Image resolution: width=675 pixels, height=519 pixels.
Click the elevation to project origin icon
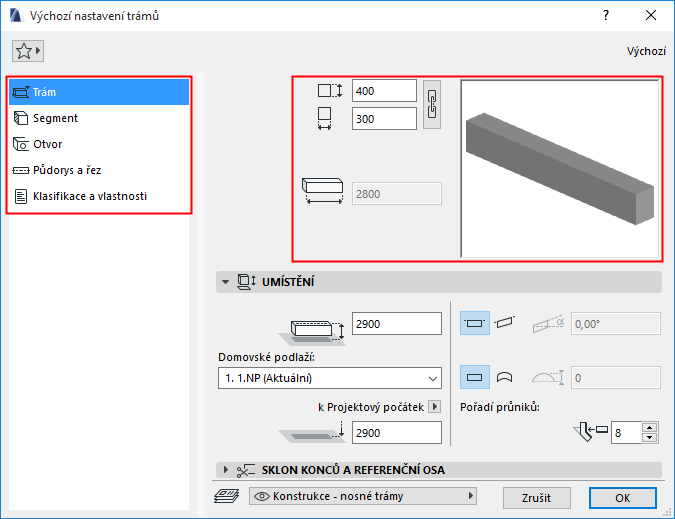pos(312,432)
